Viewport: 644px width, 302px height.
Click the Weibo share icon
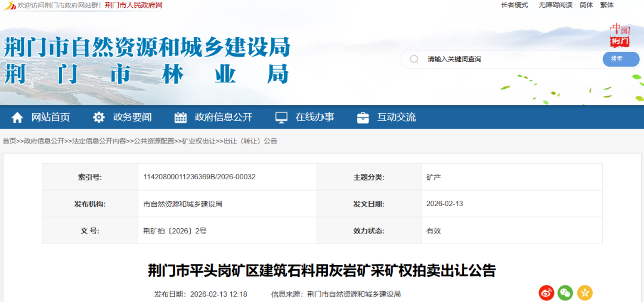[x=546, y=292]
